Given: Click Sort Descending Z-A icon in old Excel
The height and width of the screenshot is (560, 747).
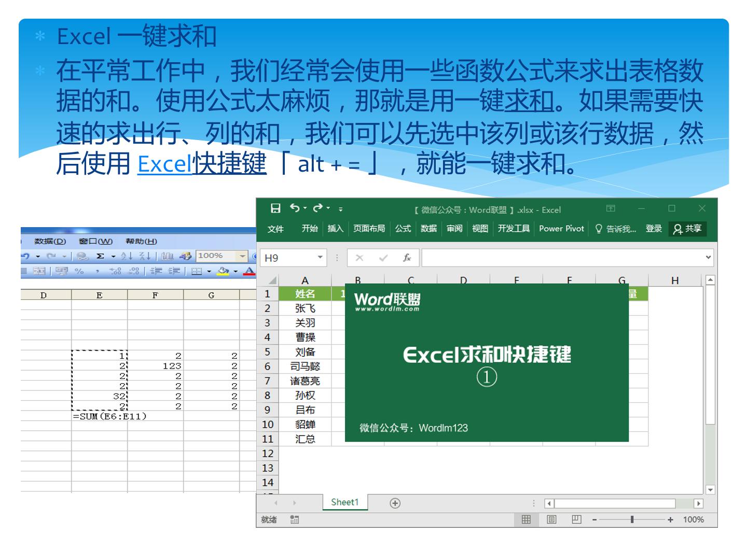Looking at the screenshot, I should pyautogui.click(x=145, y=256).
